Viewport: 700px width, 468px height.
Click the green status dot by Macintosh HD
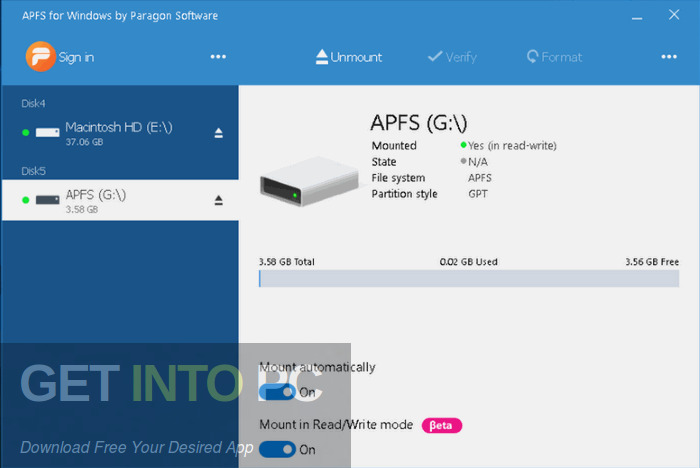(26, 133)
